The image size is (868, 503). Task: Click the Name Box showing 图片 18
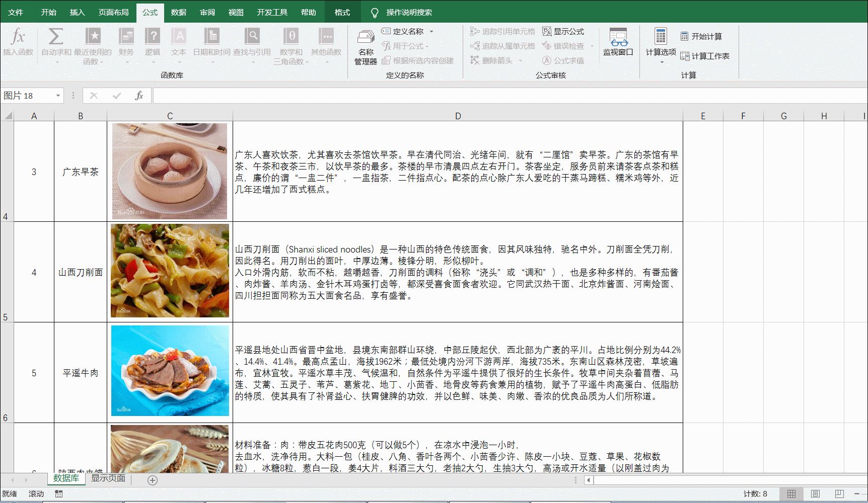pos(28,96)
